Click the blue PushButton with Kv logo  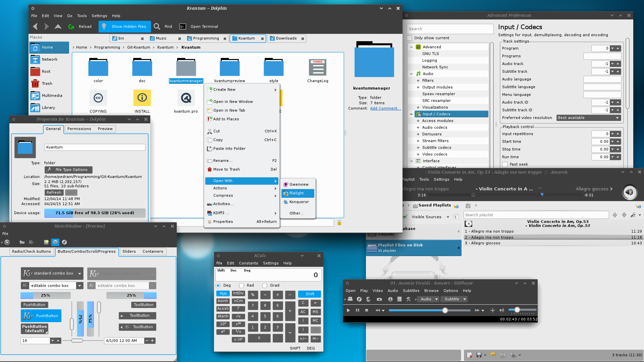41,316
